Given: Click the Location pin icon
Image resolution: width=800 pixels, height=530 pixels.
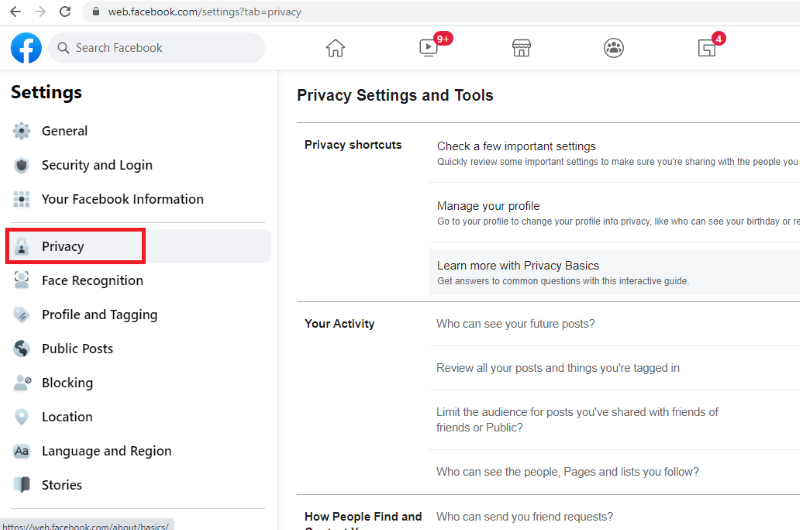Looking at the screenshot, I should tap(21, 417).
